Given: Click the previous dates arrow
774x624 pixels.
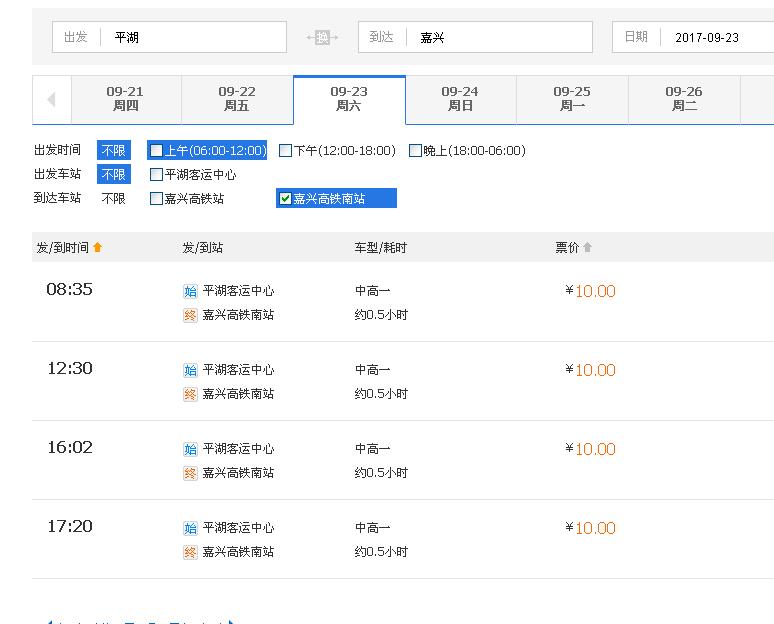Looking at the screenshot, I should (50, 99).
